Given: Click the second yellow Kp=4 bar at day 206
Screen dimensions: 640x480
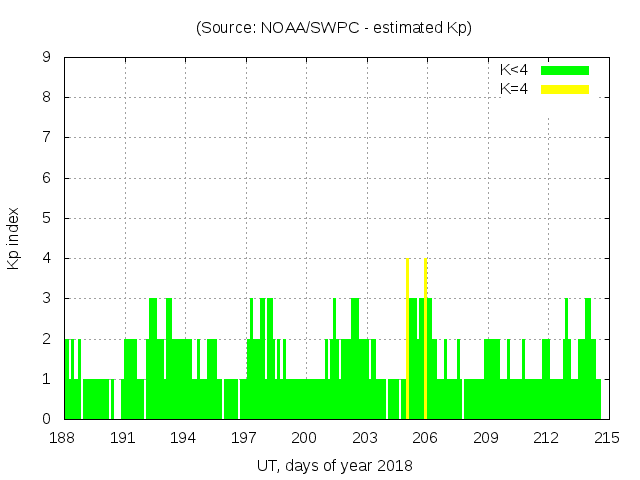Looking at the screenshot, I should coord(426,340).
